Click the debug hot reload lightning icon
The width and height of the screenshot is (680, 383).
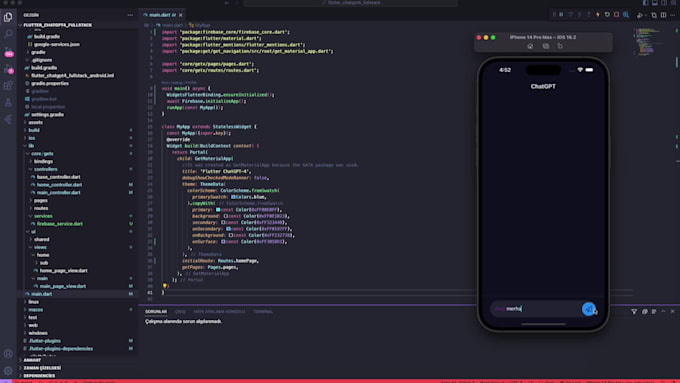(x=598, y=15)
